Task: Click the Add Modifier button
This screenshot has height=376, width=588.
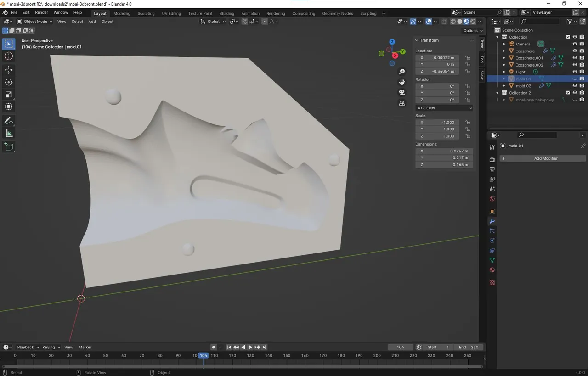Action: [x=543, y=158]
